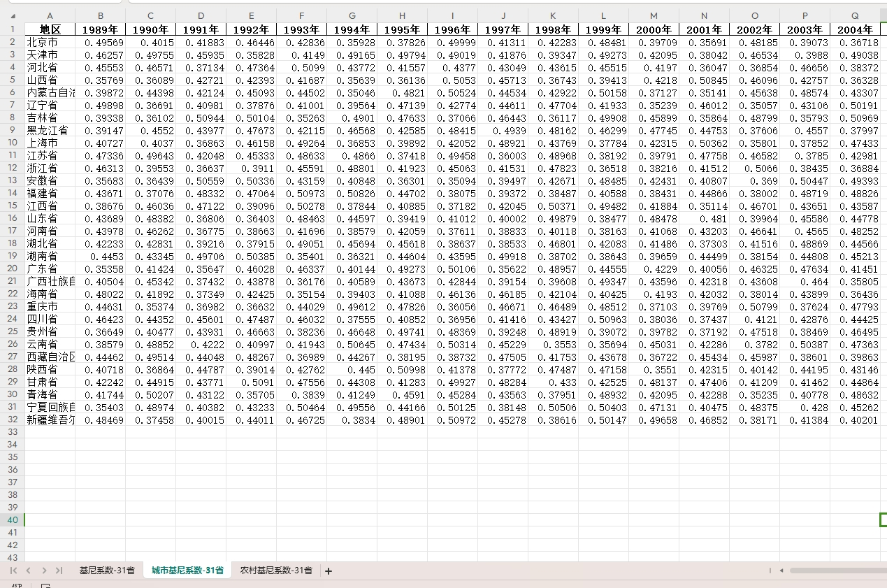Screen dimensions: 887x588
Task: Click the select-all corner triangle
Action: pyautogui.click(x=13, y=16)
